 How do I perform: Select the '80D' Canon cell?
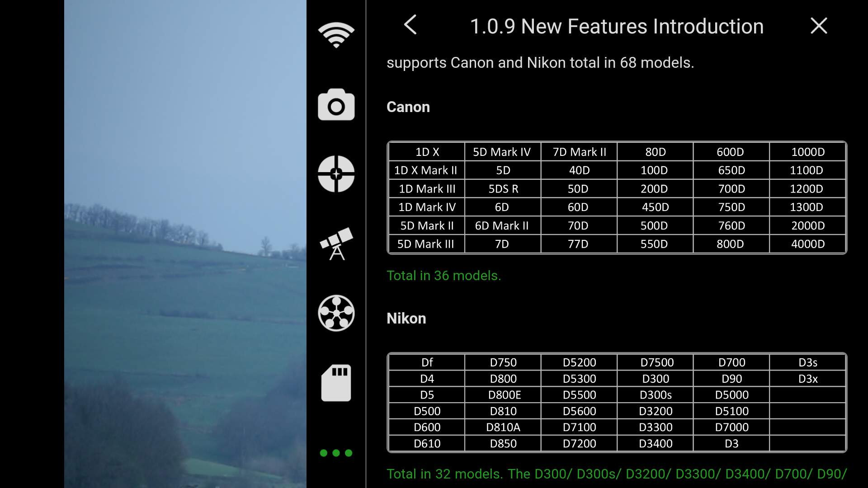pos(655,152)
